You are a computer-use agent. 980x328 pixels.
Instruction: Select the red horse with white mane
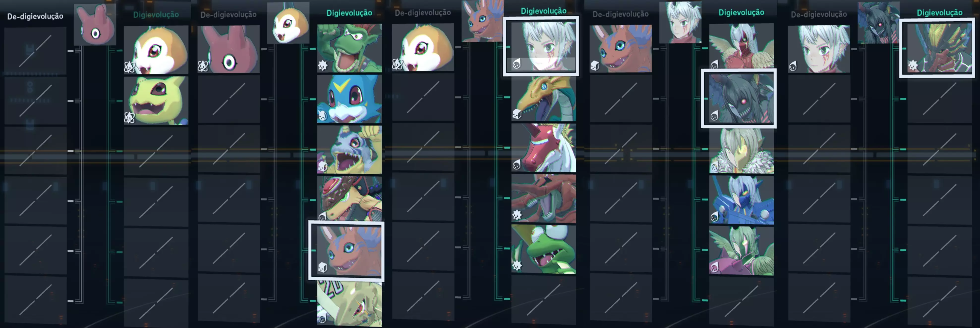543,148
